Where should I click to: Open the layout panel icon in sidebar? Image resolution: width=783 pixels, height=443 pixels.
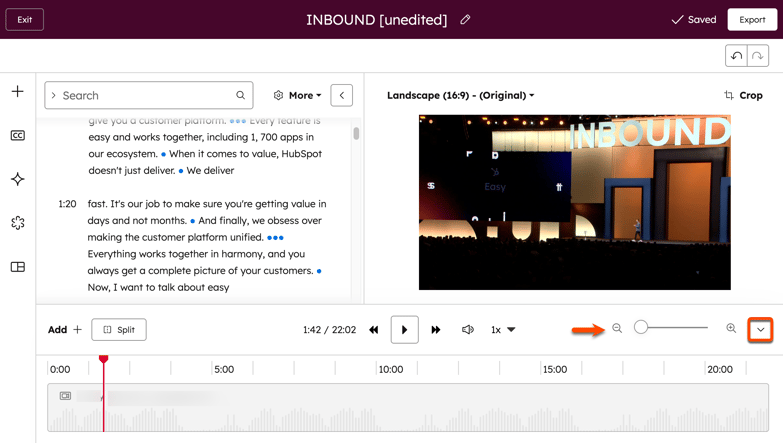coord(18,267)
